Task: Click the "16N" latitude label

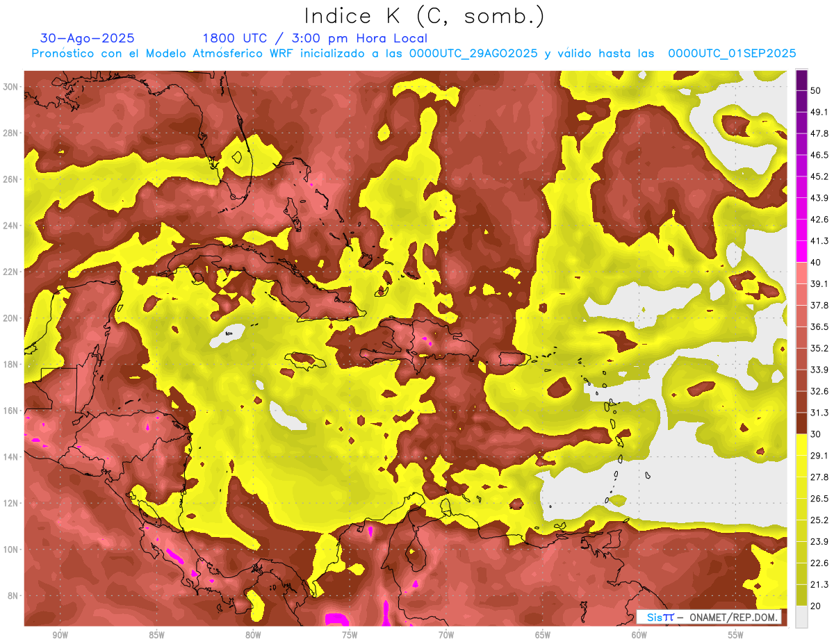Action: 12,411
